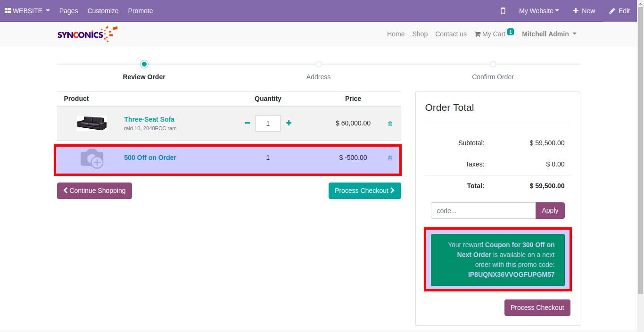Open the Customize menu

pos(103,11)
